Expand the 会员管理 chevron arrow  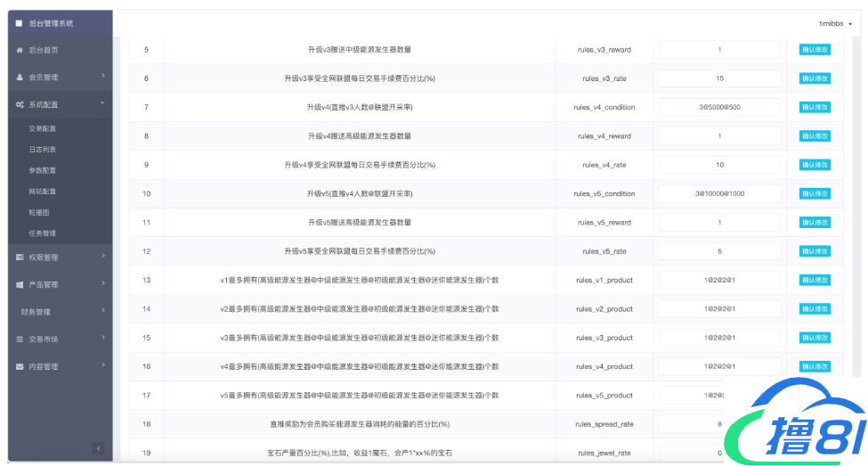(x=103, y=77)
